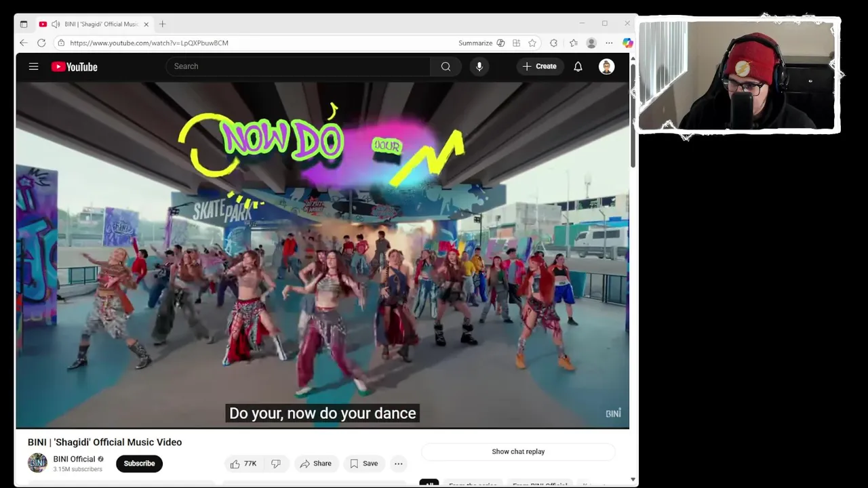Click the YouTube search magnifier button
868x488 pixels.
coord(446,66)
